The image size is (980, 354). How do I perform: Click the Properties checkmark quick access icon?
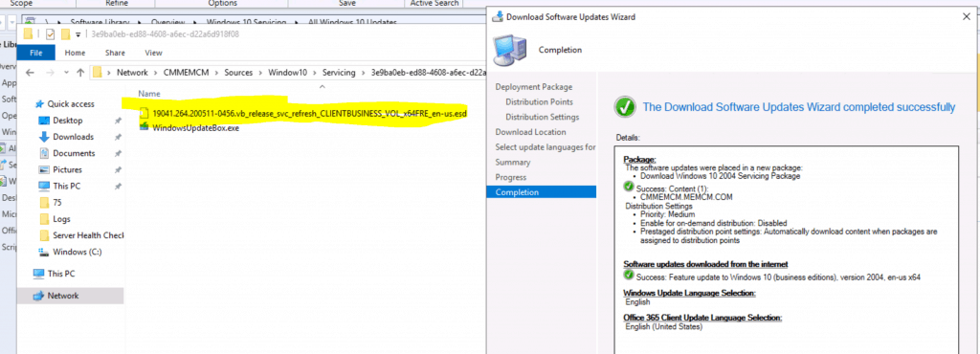[50, 33]
